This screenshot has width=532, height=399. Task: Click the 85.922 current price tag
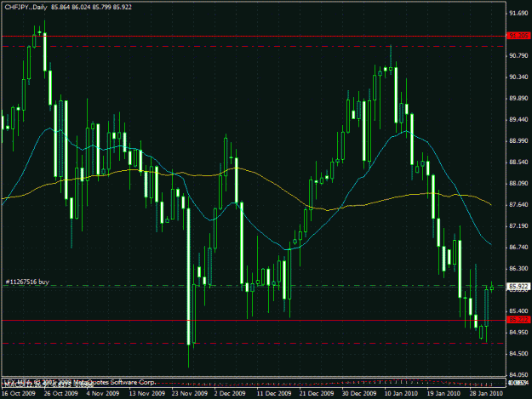click(518, 287)
